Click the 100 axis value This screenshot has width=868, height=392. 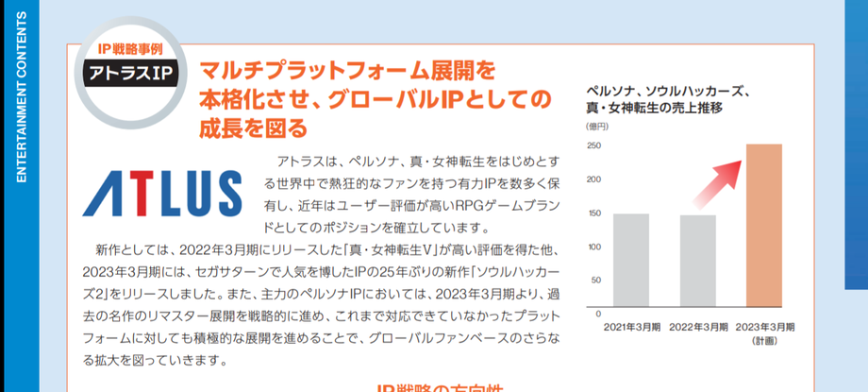[594, 247]
